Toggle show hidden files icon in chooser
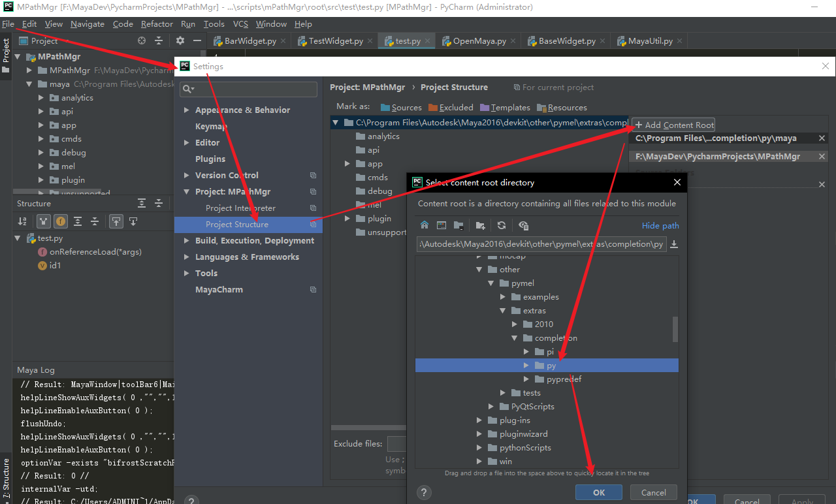 [x=523, y=225]
